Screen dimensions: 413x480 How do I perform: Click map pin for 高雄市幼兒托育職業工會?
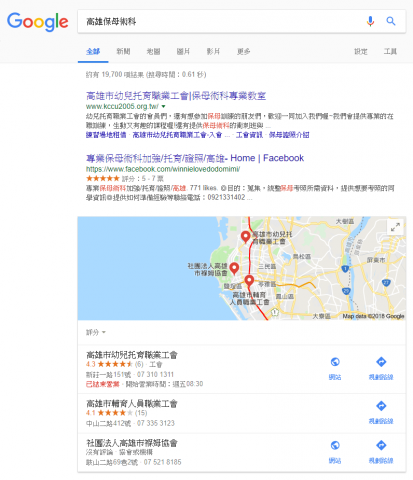pyautogui.click(x=245, y=236)
